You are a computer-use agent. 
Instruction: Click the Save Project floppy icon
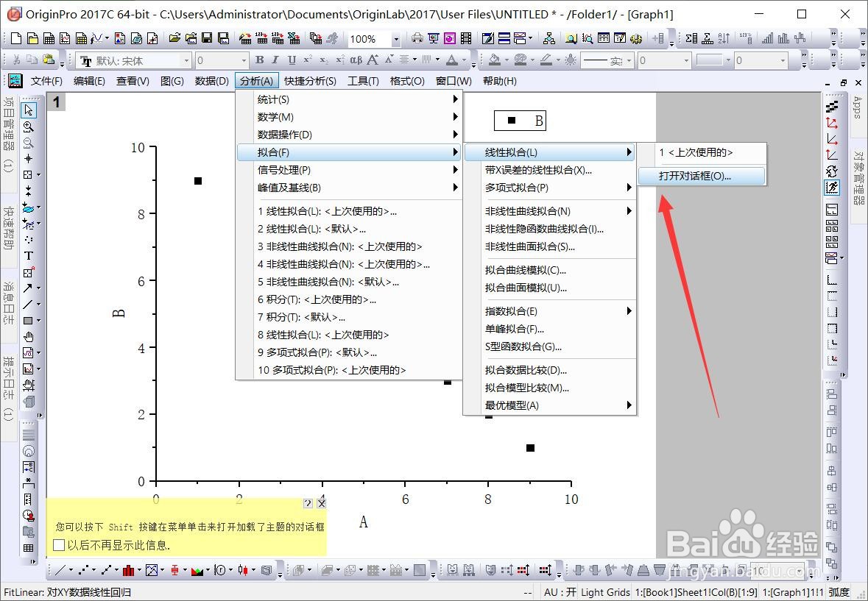pos(207,38)
